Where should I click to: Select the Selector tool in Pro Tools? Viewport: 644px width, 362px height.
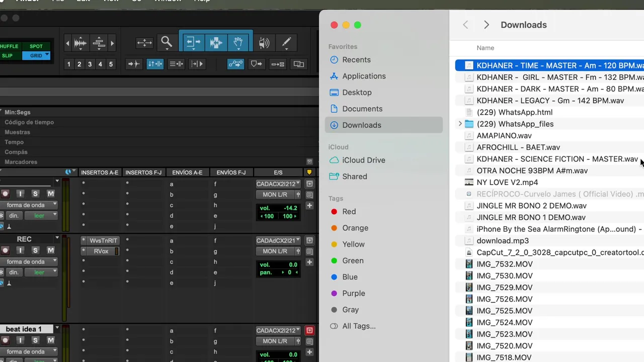pos(216,43)
